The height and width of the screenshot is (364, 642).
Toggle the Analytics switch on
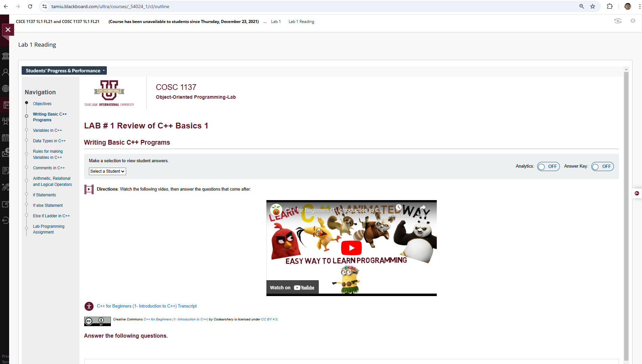(x=548, y=167)
